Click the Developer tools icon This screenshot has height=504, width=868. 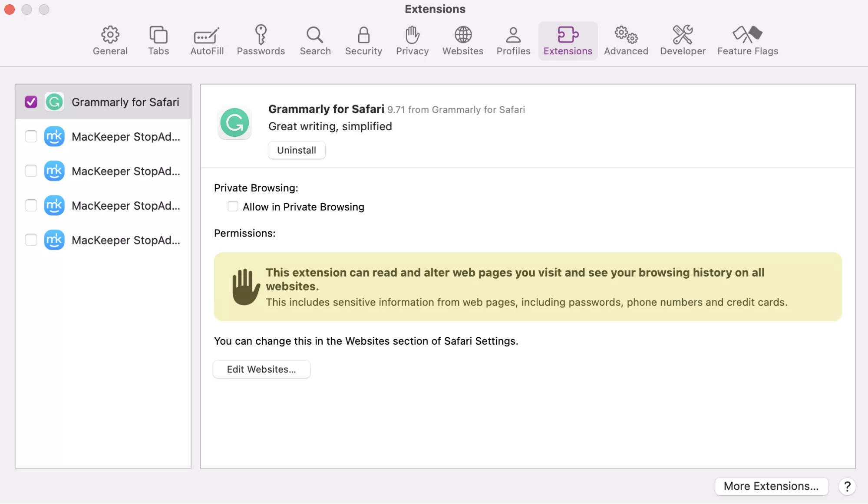(x=682, y=40)
